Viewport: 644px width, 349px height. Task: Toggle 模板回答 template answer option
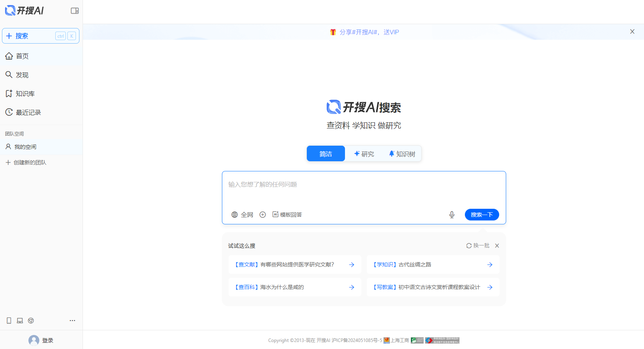point(287,215)
